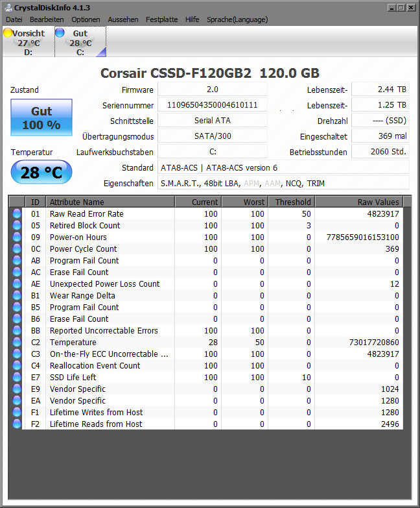Screen dimensions: 420x508
Task: Open the Datei menu
Action: point(14,19)
